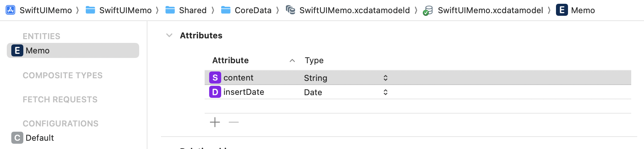
Task: Click the Type column header
Action: tap(314, 61)
